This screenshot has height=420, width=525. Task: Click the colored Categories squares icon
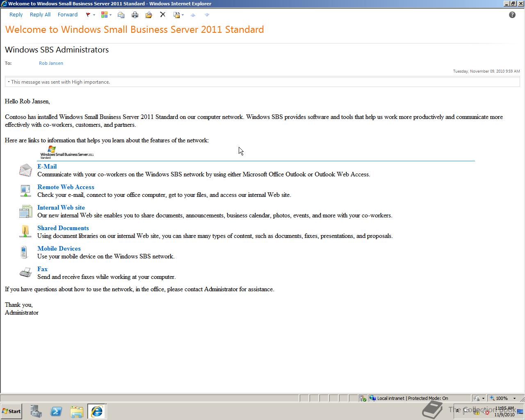104,15
